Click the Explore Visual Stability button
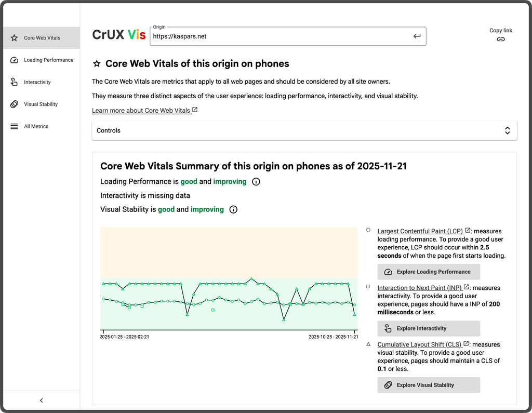The width and height of the screenshot is (532, 413). coord(429,385)
